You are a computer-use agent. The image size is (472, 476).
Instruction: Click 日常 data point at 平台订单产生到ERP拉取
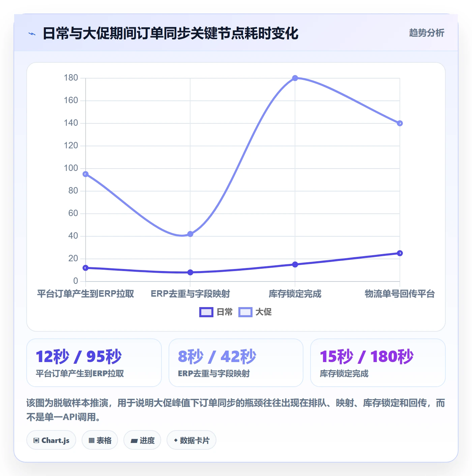[86, 268]
